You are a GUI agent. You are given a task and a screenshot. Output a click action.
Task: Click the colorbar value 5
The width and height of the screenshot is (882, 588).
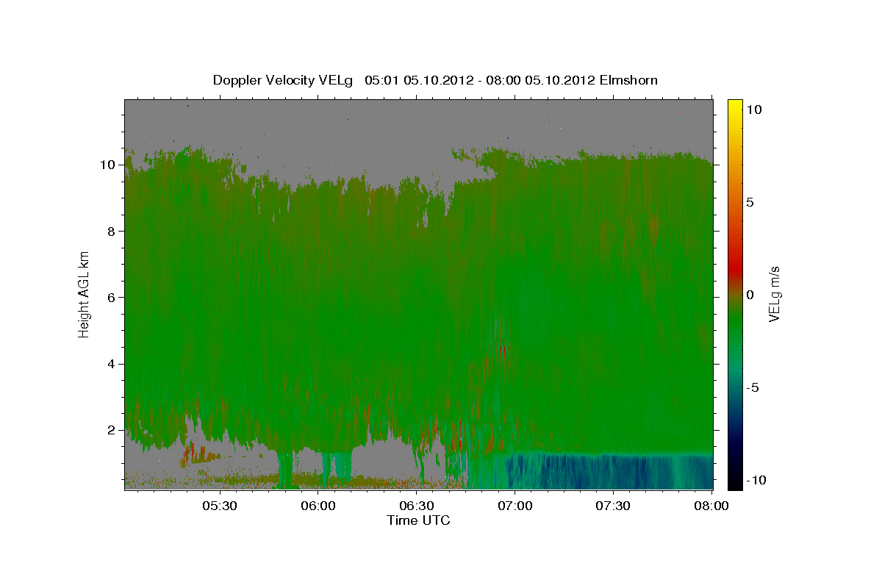point(750,202)
